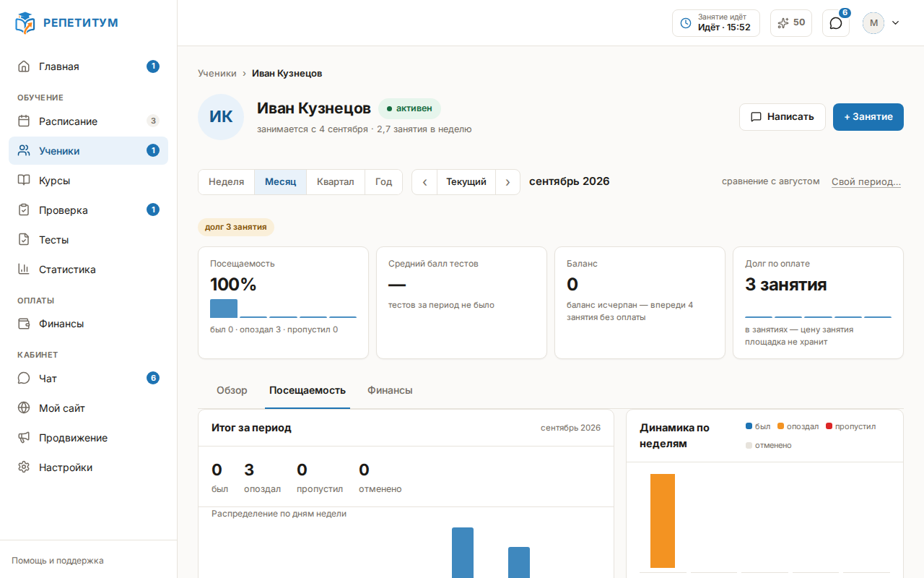Image resolution: width=924 pixels, height=578 pixels.
Task: Click the ИК student avatar
Action: point(221,117)
